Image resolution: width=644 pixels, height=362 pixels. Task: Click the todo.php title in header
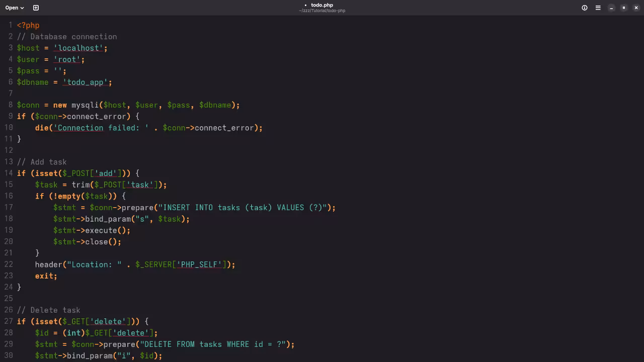pyautogui.click(x=322, y=5)
